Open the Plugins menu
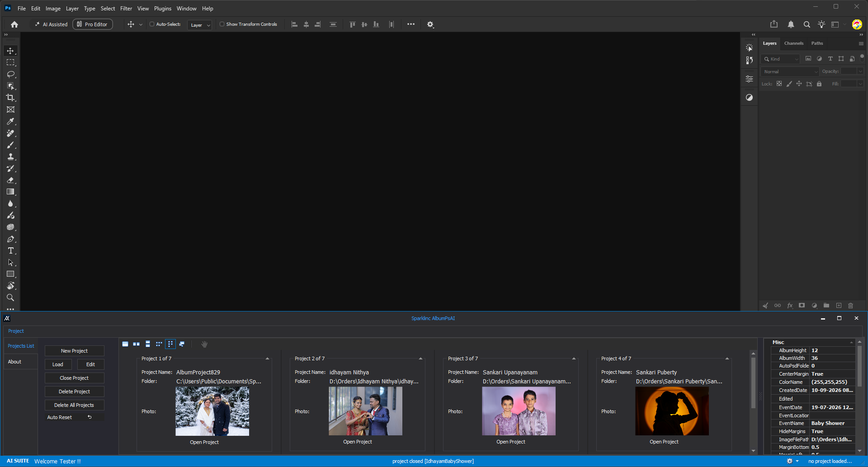868x467 pixels. click(163, 9)
